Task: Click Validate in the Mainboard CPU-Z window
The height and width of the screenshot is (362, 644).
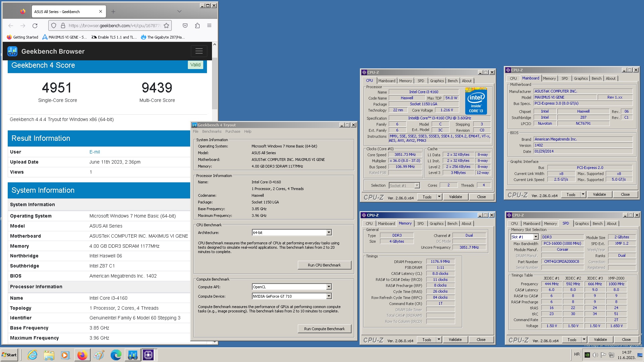Action: tap(599, 194)
